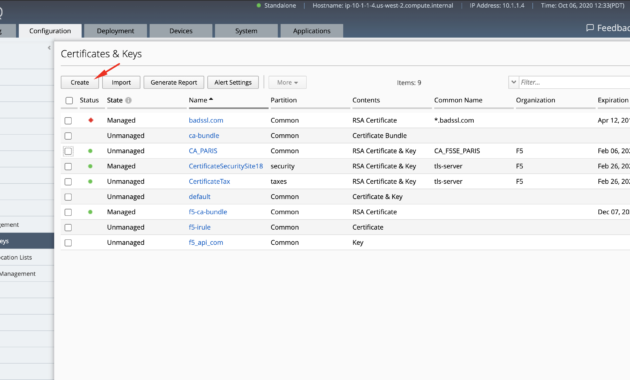
Task: Check the box for badssl.com row
Action: pos(68,121)
